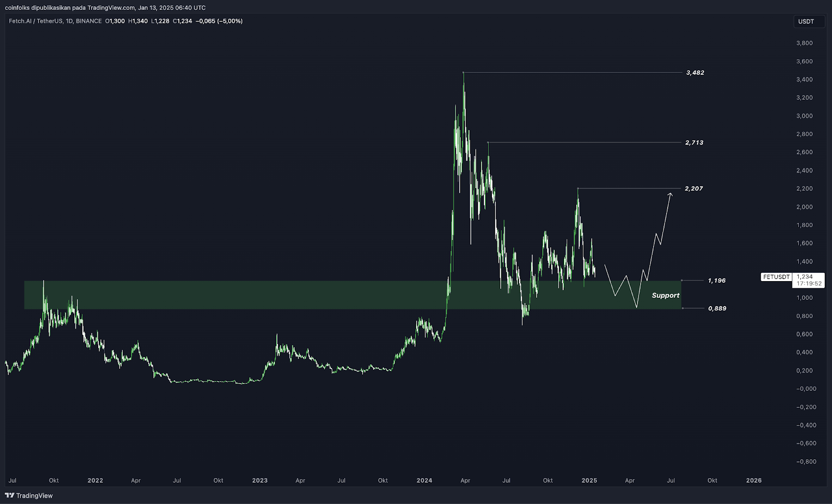Click the 2023 year label on time axis
The width and height of the screenshot is (832, 504).
click(x=259, y=481)
